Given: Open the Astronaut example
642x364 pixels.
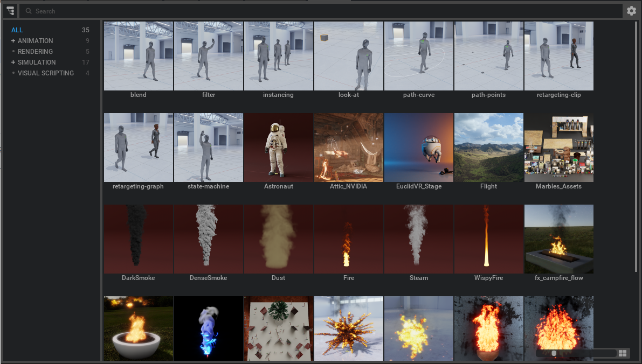Looking at the screenshot, I should pyautogui.click(x=278, y=147).
